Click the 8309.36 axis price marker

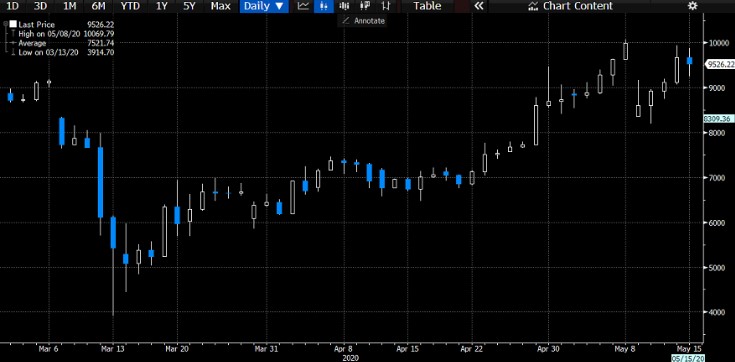click(x=719, y=119)
